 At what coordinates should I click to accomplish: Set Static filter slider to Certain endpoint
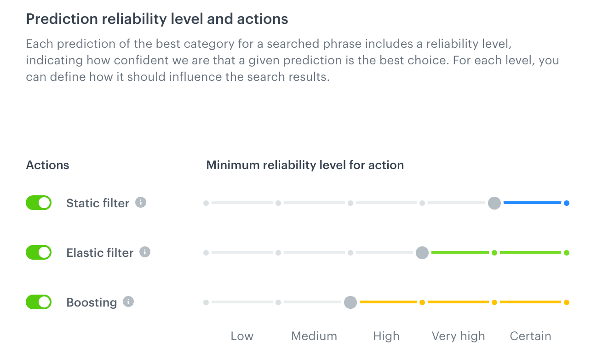[x=566, y=203]
